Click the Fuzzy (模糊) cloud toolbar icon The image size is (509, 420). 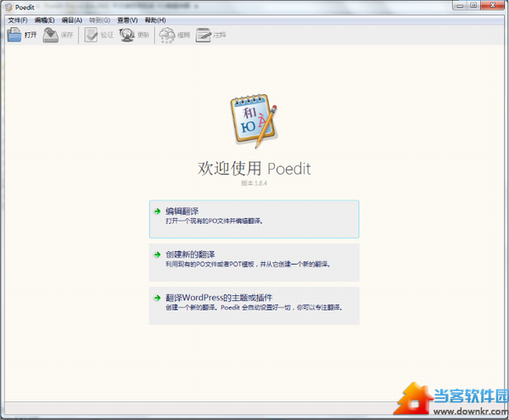click(167, 35)
